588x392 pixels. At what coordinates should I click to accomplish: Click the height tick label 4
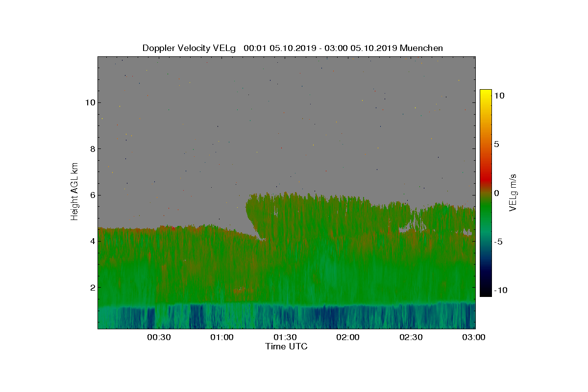click(x=92, y=241)
